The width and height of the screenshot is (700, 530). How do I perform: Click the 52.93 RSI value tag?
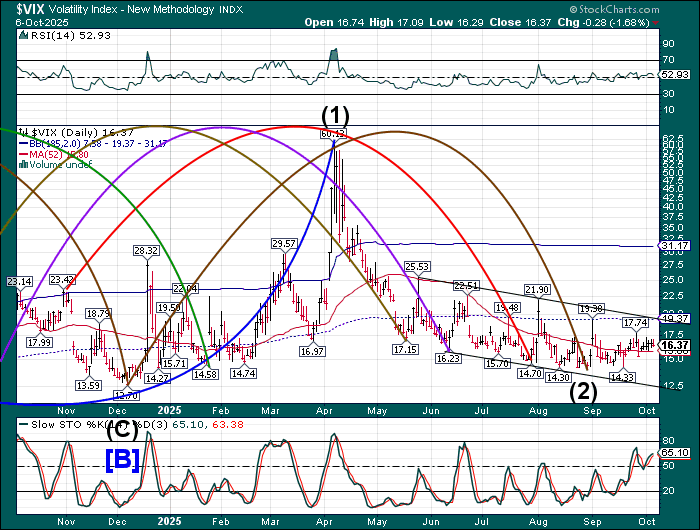[x=676, y=74]
